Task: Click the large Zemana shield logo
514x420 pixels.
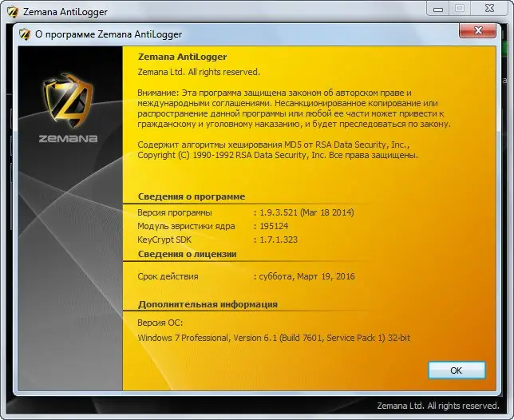Action: click(x=68, y=101)
